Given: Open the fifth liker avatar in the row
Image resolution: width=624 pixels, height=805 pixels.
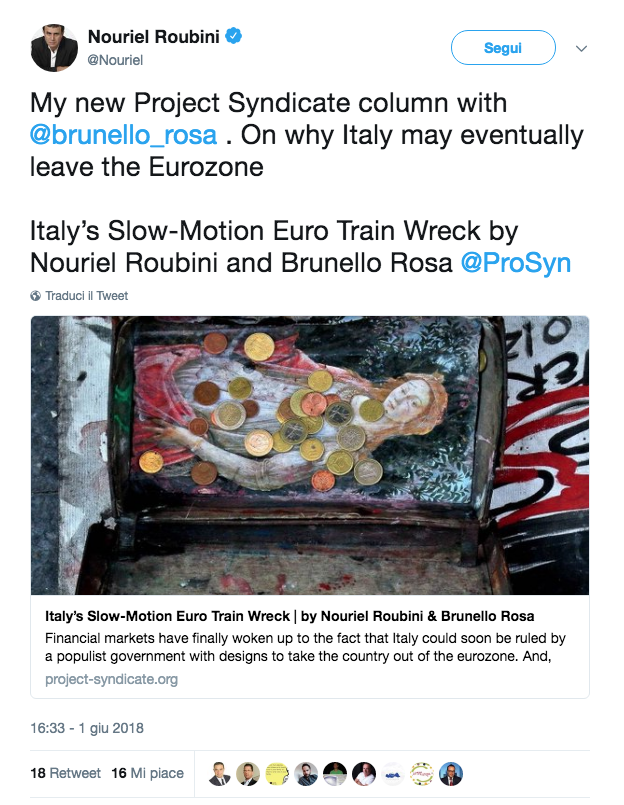Looking at the screenshot, I should click(335, 773).
